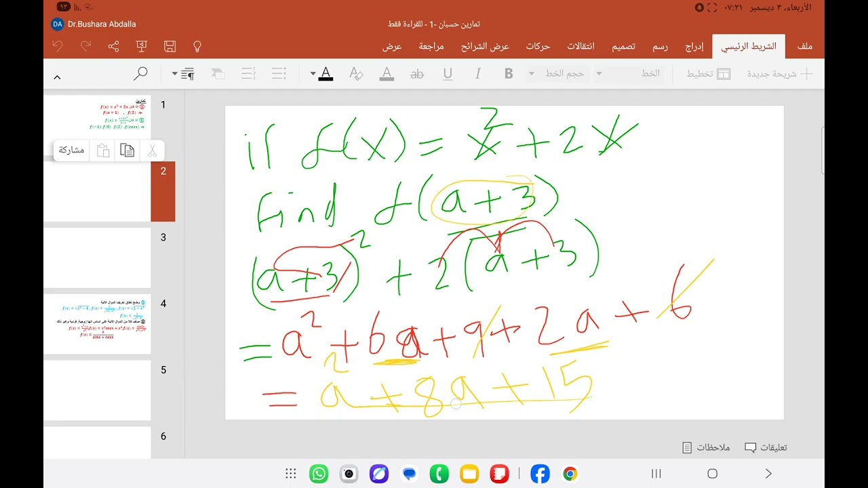
Task: Click the Undo arrow icon
Action: coord(58,46)
